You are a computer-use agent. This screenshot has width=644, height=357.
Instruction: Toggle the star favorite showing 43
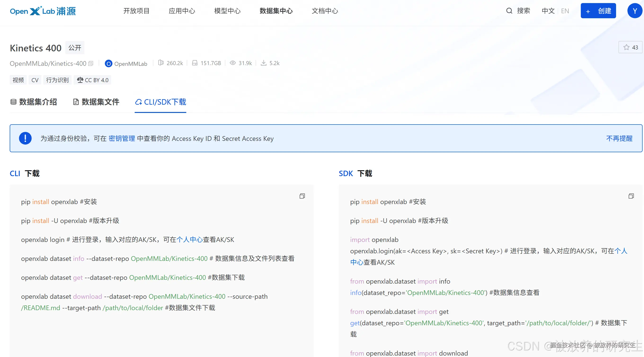pos(630,47)
